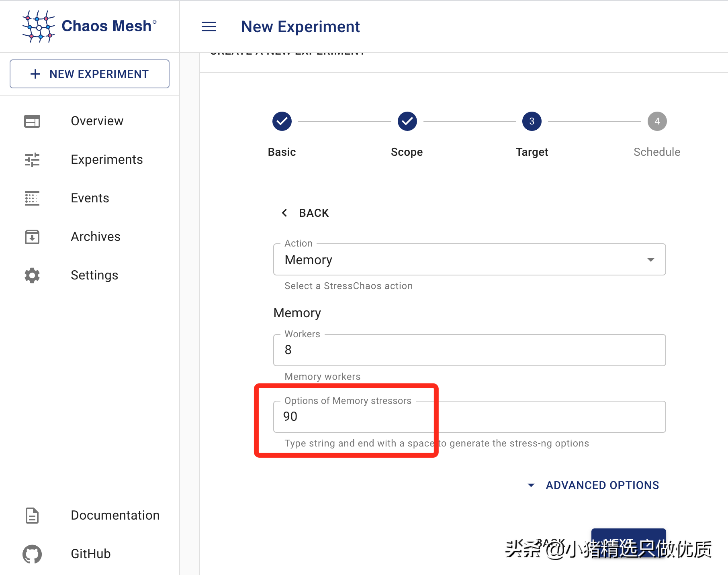Click the Schedule step label
728x575 pixels.
[x=657, y=152]
